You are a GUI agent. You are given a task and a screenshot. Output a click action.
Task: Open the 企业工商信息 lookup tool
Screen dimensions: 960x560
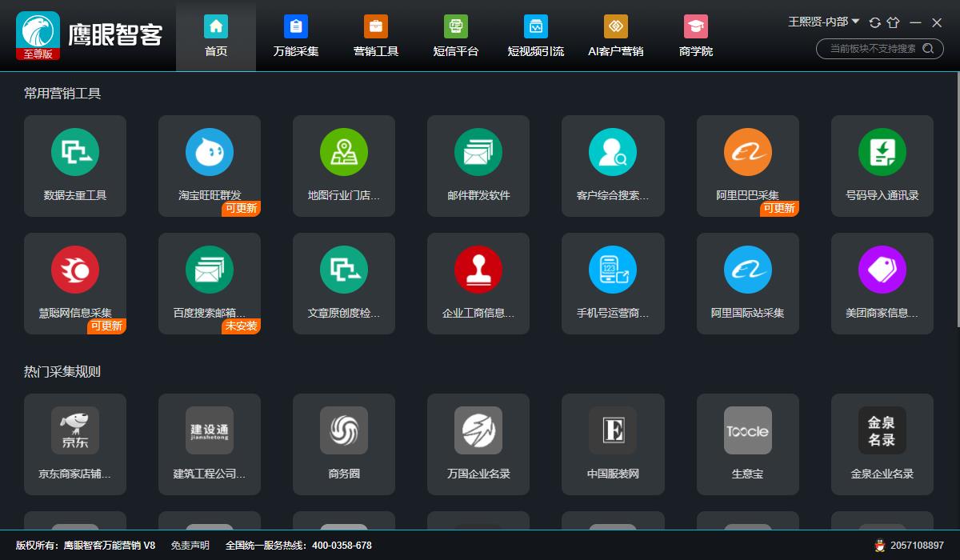(478, 283)
